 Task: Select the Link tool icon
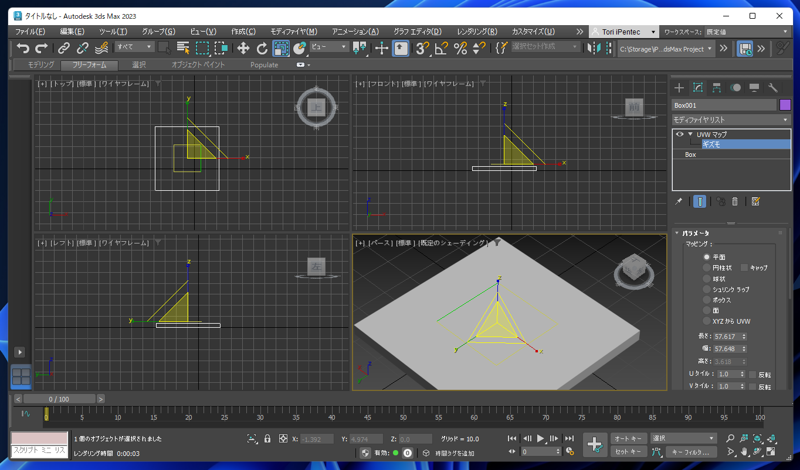(x=64, y=48)
